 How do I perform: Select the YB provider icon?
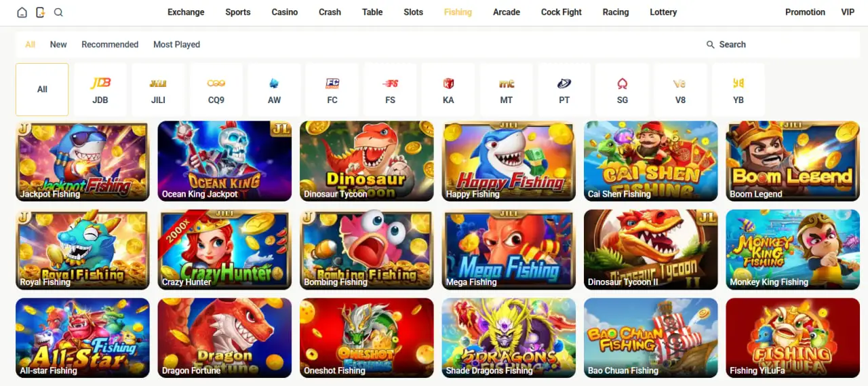pos(738,83)
